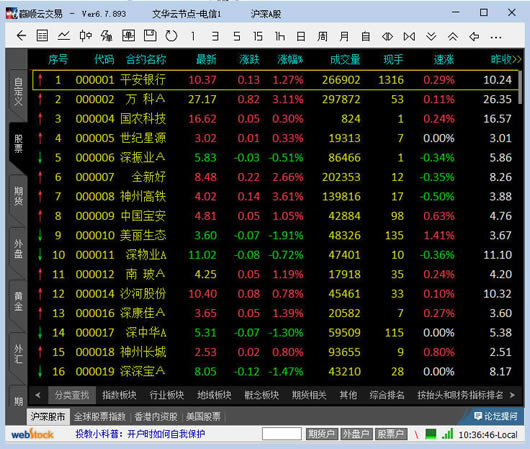Select the weekly 周 period
The height and width of the screenshot is (449, 530).
pos(322,36)
